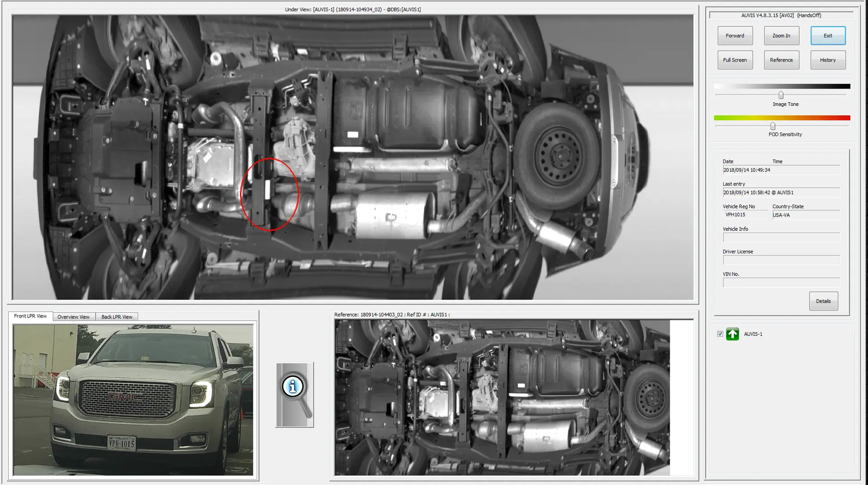Click the magnifier info icon
This screenshot has height=485, width=868.
(x=294, y=394)
